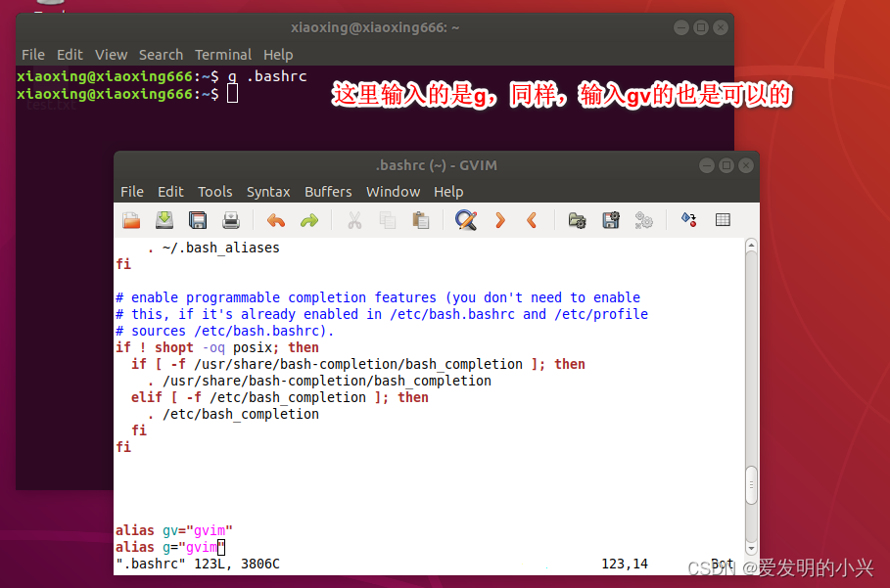Click the line alias g="gvim"
The width and height of the screenshot is (890, 588).
click(170, 547)
